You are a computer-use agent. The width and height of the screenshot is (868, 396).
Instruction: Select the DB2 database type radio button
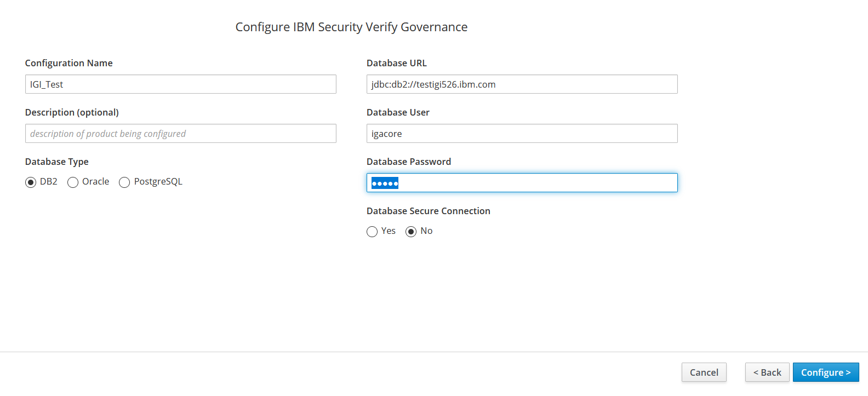[31, 182]
